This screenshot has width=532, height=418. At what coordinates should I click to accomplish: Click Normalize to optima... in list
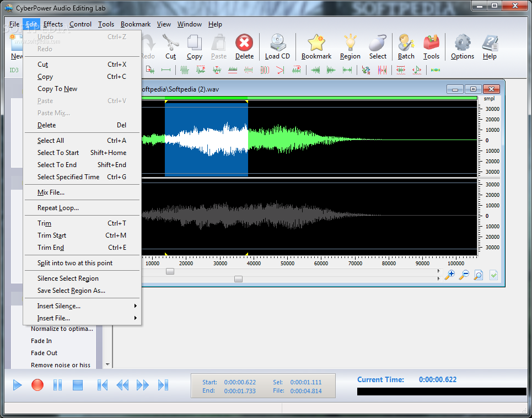[x=62, y=329]
